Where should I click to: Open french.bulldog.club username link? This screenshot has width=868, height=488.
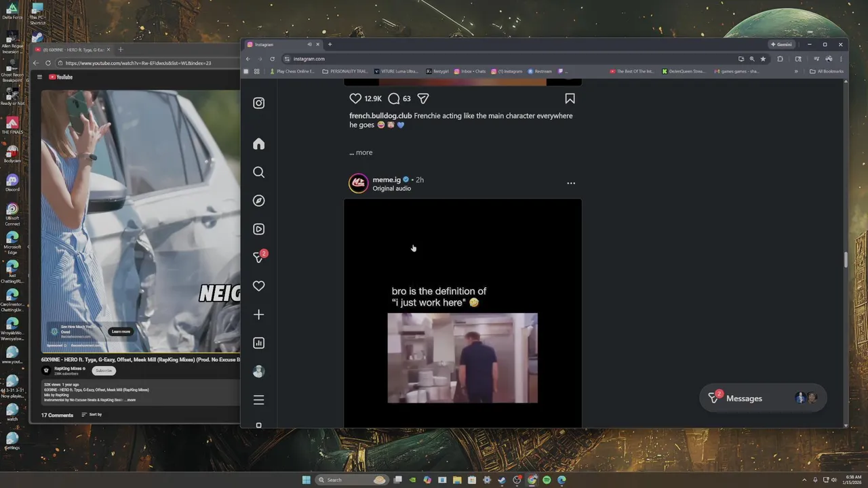[380, 116]
